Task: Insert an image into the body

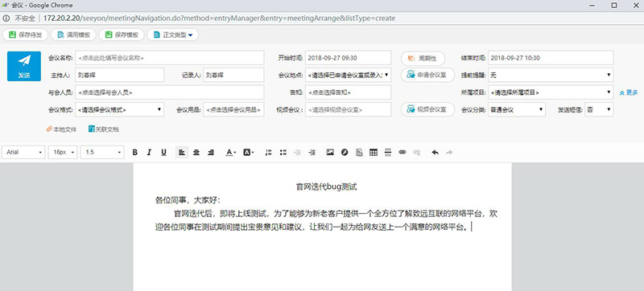Action: tap(330, 153)
